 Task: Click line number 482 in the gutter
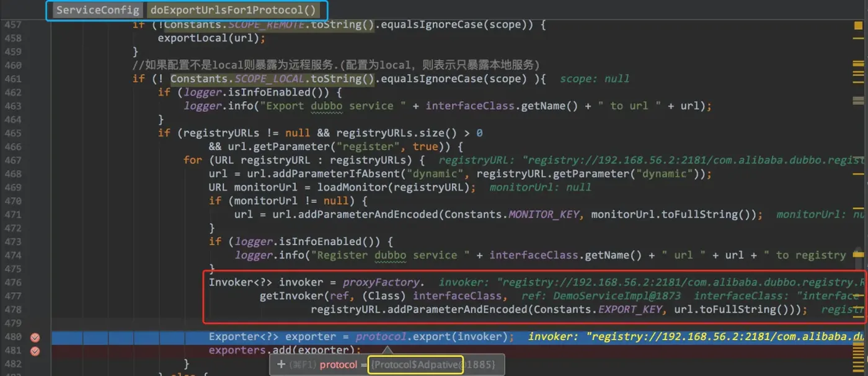click(x=13, y=364)
